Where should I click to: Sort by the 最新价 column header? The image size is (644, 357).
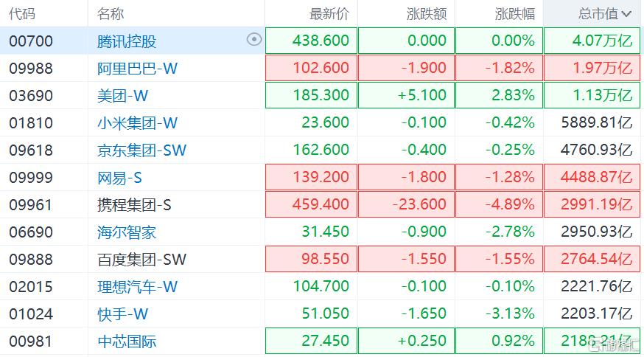coord(329,14)
